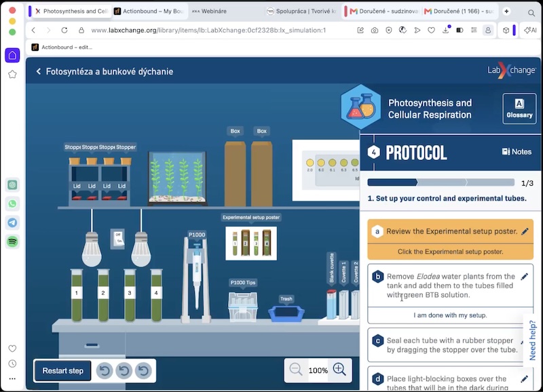Open the browser profile account icon
The image size is (543, 392).
(x=488, y=30)
